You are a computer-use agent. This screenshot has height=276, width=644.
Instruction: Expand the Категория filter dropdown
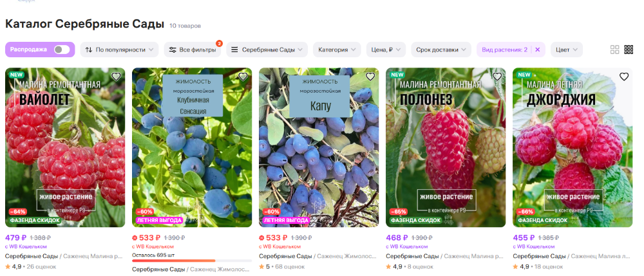[337, 50]
